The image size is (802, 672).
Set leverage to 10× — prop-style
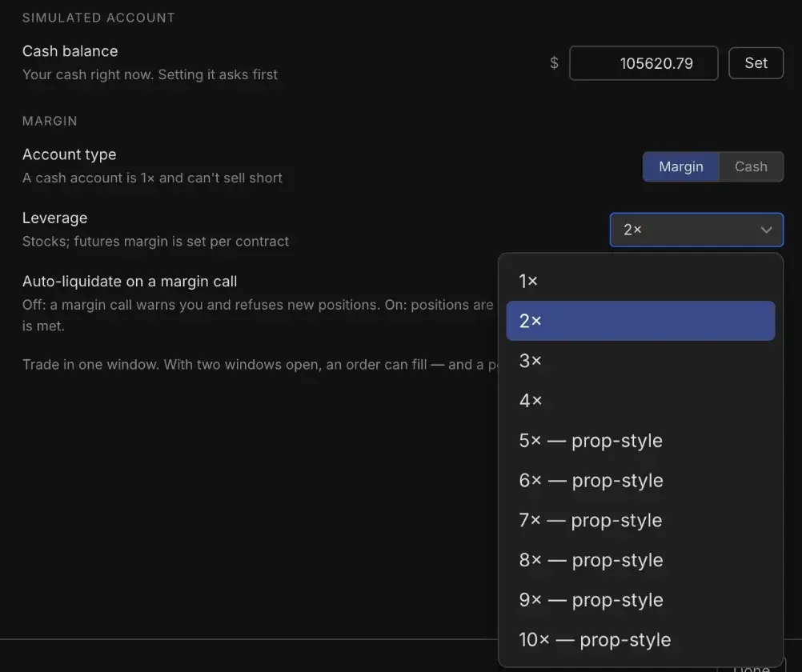click(640, 640)
